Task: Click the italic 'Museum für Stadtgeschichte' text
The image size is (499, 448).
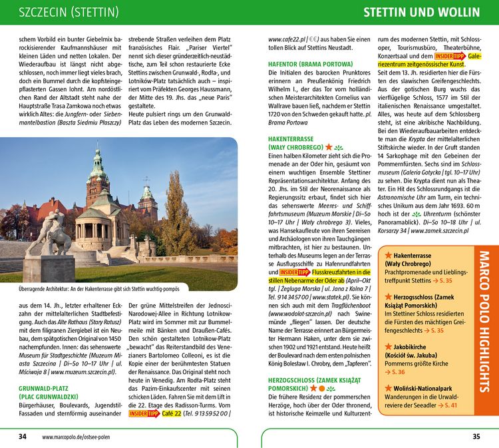Action: coord(53,355)
